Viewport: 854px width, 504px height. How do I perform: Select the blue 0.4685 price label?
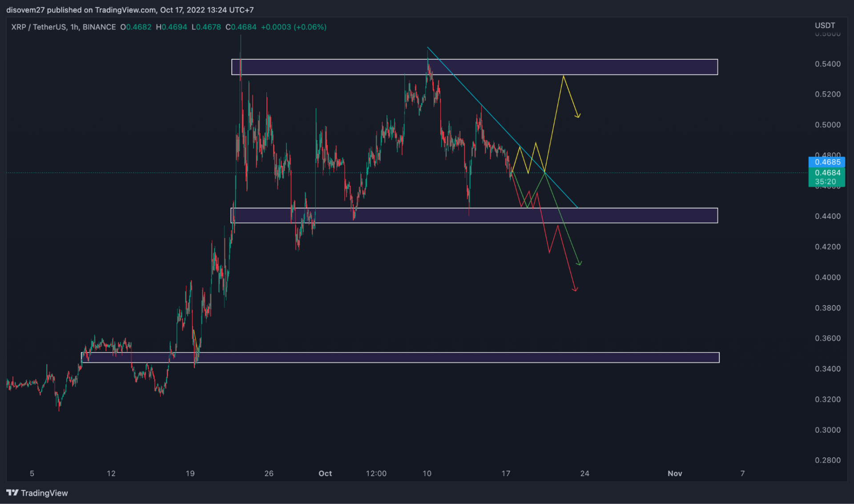[826, 162]
